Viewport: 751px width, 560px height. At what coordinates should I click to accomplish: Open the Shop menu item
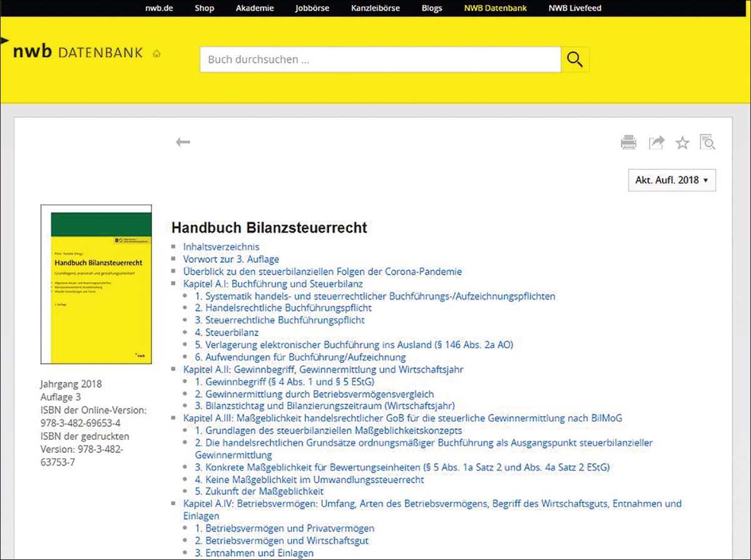point(204,8)
